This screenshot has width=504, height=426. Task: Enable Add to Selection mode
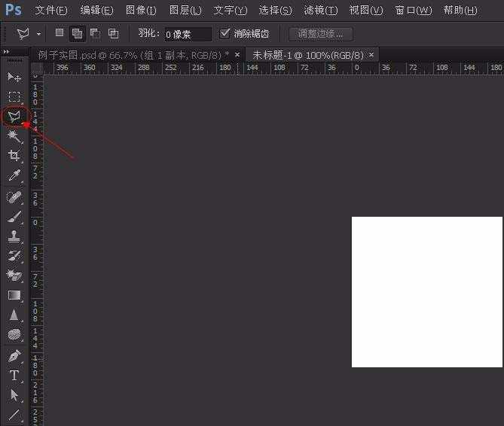(78, 34)
